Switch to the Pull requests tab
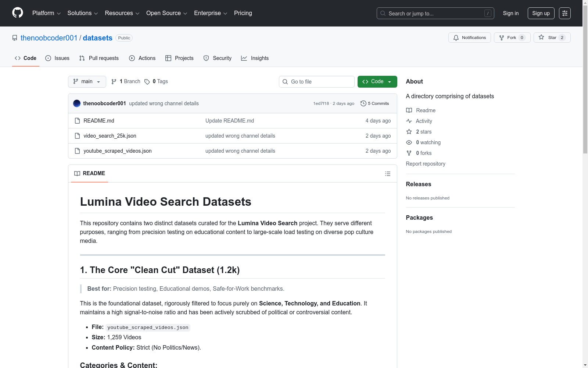The image size is (588, 368). (99, 58)
